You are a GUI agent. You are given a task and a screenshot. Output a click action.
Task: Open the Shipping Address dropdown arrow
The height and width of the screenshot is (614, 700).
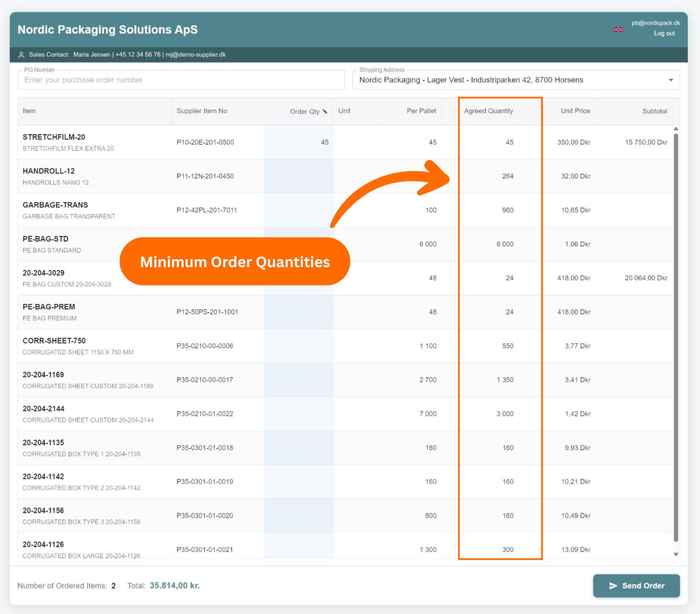point(670,80)
